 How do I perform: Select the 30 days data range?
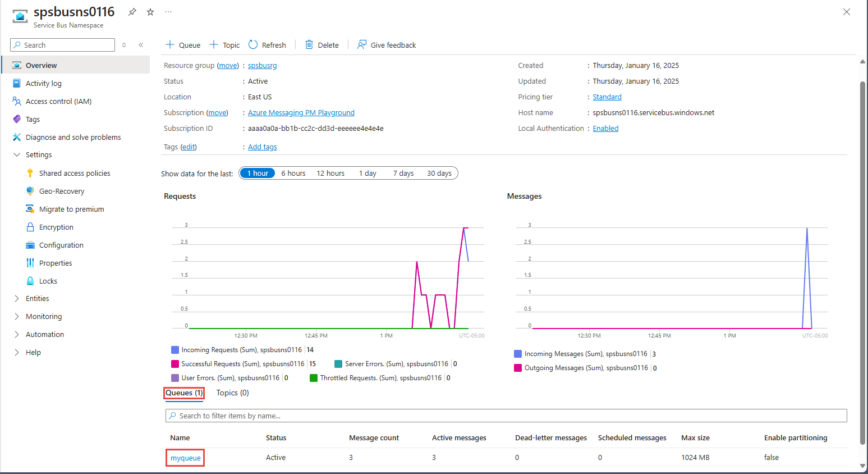(439, 173)
